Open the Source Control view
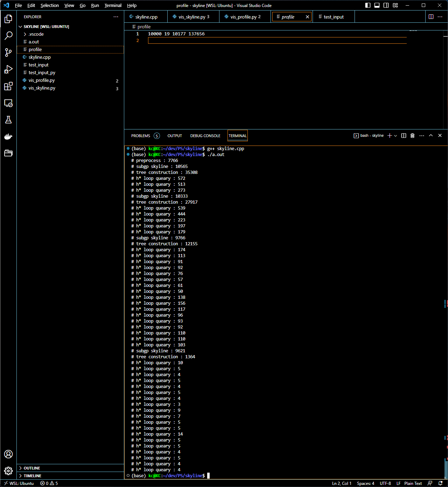Screen dimensions: 448x487 pyautogui.click(x=8, y=52)
